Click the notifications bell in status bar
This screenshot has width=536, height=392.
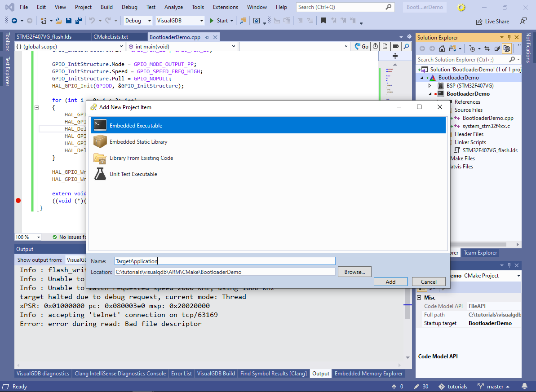point(524,387)
